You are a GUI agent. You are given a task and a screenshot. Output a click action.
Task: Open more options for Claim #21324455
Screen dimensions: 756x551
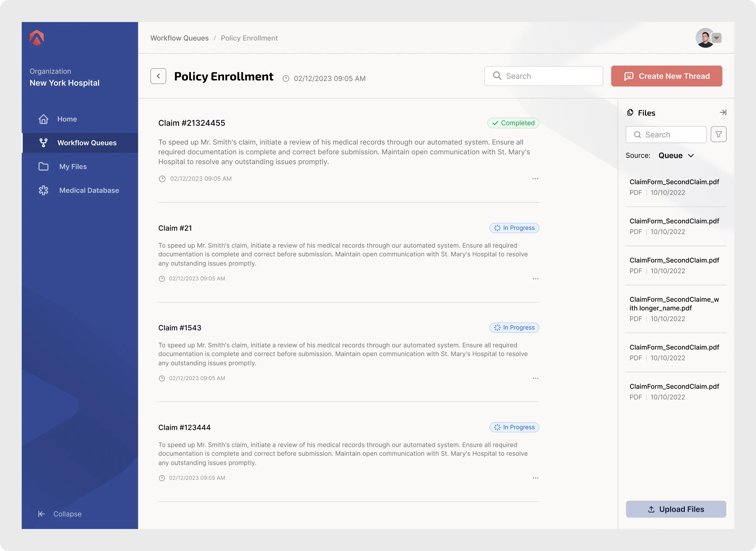tap(535, 179)
